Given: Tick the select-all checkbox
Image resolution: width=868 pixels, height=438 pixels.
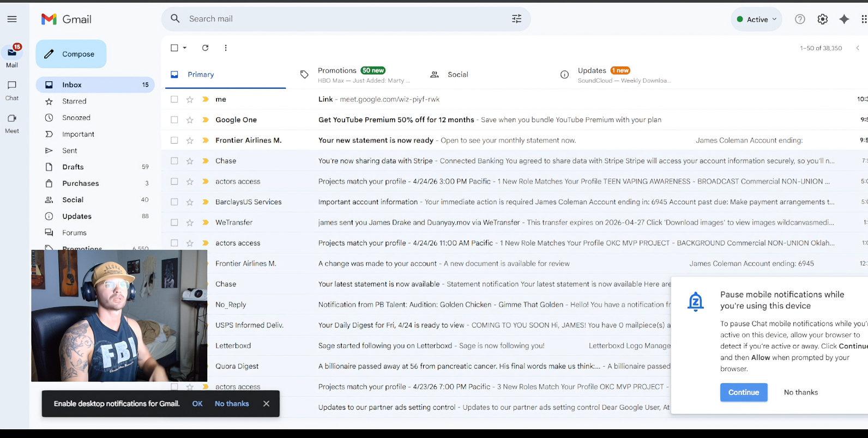Looking at the screenshot, I should 174,47.
